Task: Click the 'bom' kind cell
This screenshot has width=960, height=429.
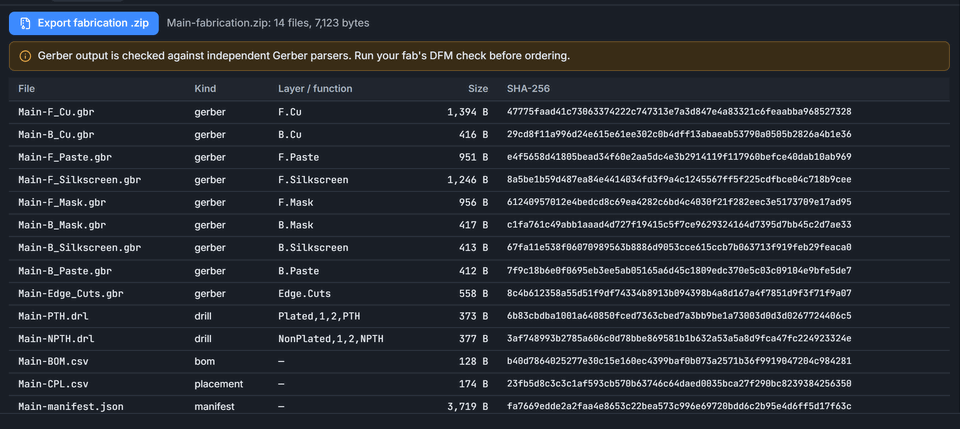Action: pyautogui.click(x=204, y=362)
